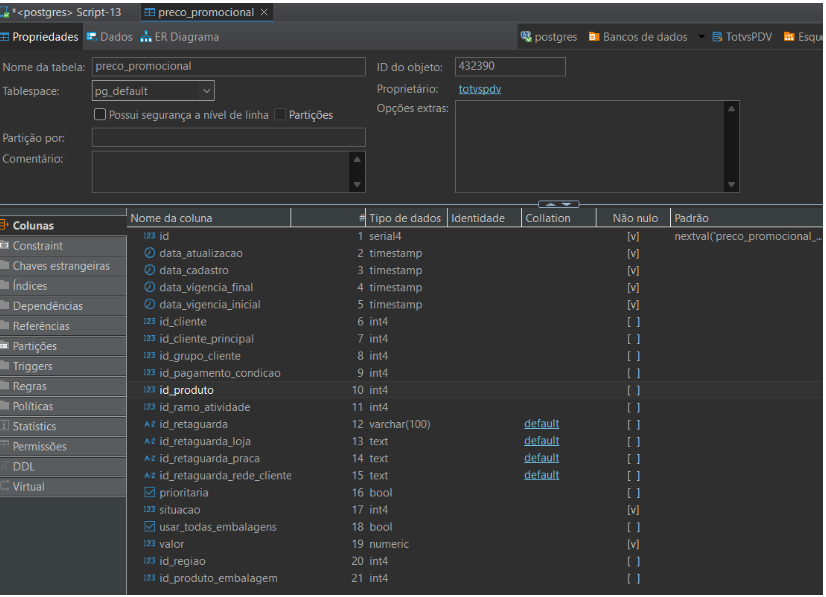The image size is (826, 597).
Task: Toggle Possui segurança a nível de linha checkbox
Action: tap(100, 114)
